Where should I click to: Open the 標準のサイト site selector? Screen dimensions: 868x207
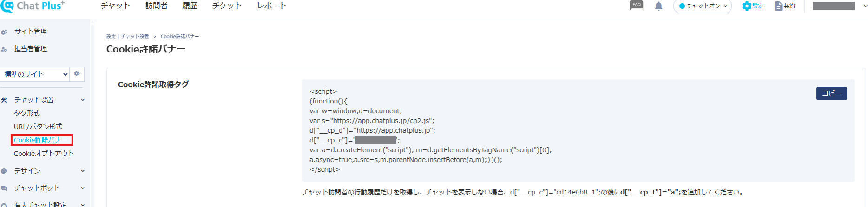(x=35, y=74)
